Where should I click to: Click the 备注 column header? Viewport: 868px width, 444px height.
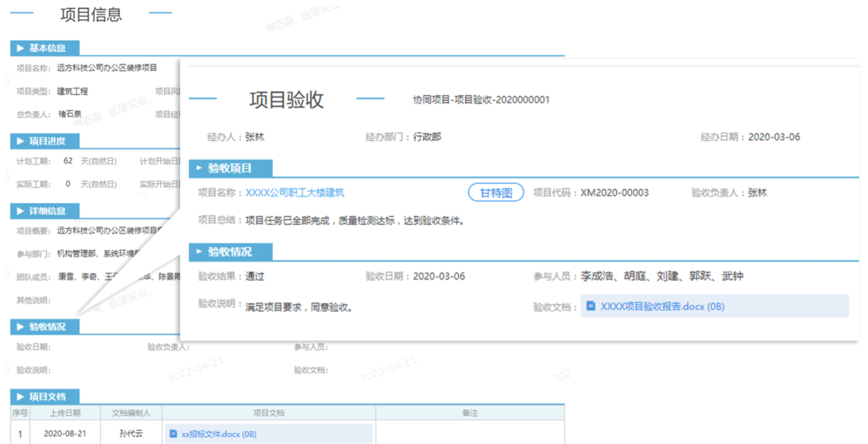pos(470,413)
